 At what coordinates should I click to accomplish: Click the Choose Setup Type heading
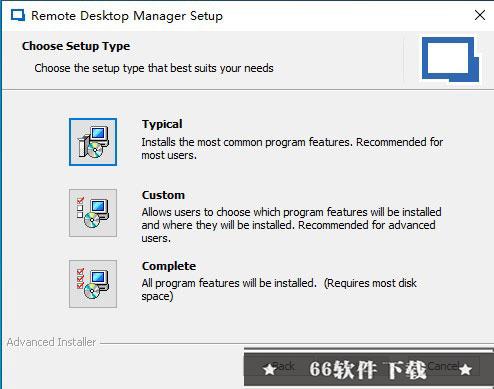[76, 46]
